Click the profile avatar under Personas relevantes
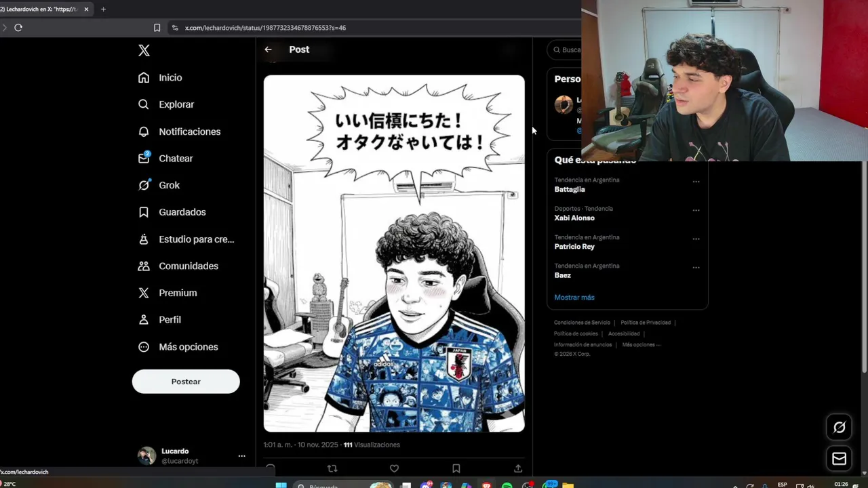This screenshot has width=868, height=488. pos(564,104)
